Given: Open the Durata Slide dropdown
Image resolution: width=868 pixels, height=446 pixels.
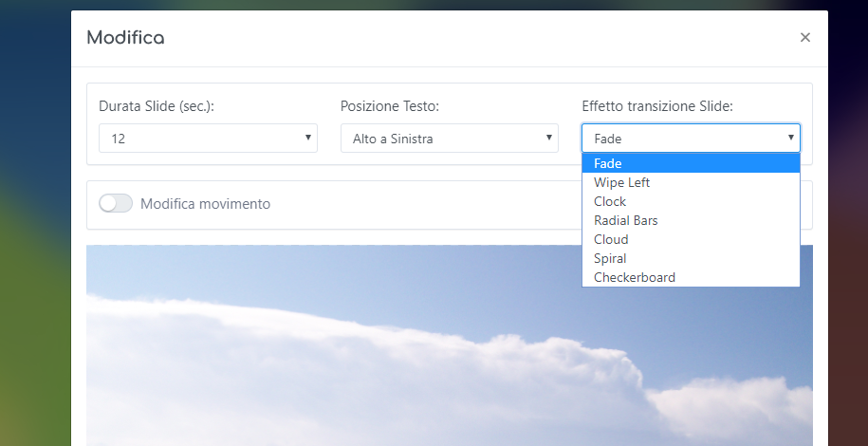Looking at the screenshot, I should tap(208, 138).
